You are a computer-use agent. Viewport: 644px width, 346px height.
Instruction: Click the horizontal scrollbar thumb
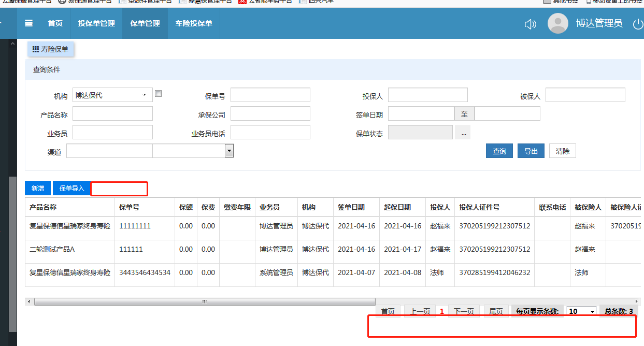[205, 301]
